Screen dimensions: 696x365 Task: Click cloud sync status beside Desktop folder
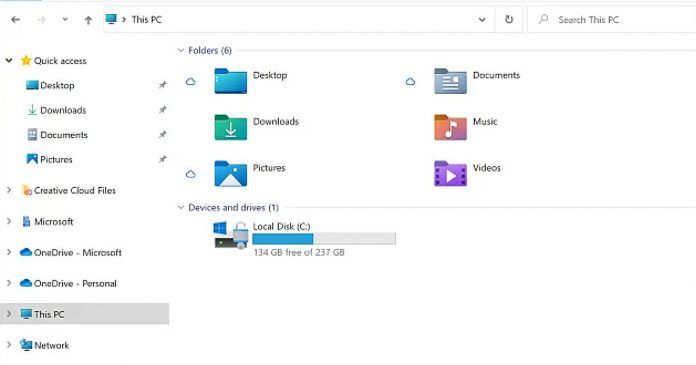(190, 82)
